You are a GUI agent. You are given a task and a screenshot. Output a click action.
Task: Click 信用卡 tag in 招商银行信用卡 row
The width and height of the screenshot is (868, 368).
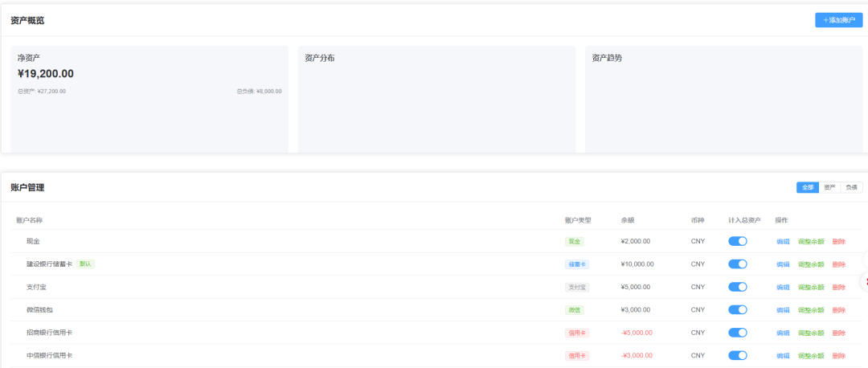(x=577, y=333)
